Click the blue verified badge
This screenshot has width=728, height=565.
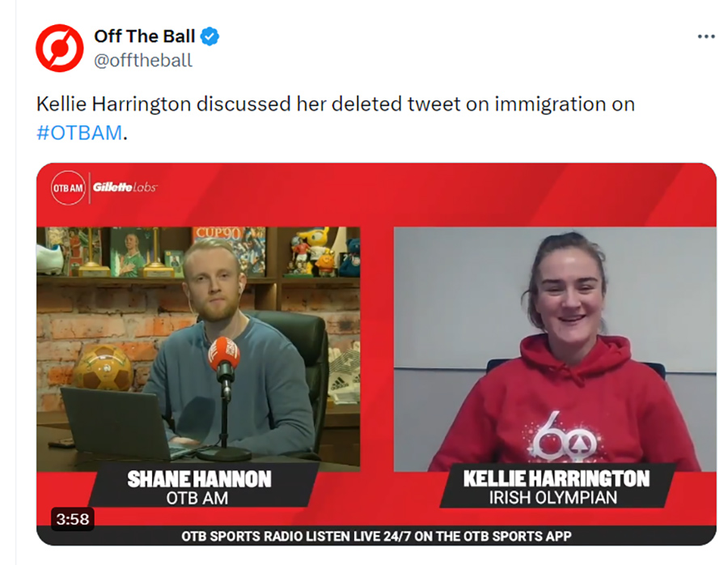[210, 36]
